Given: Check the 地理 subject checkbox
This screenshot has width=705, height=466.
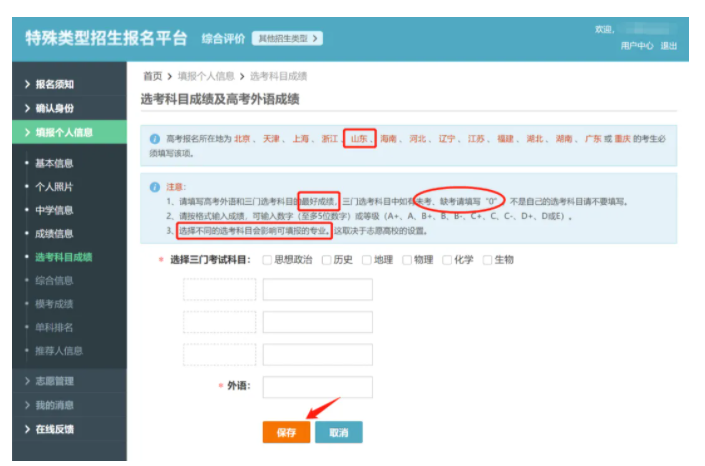Looking at the screenshot, I should coord(367,260).
